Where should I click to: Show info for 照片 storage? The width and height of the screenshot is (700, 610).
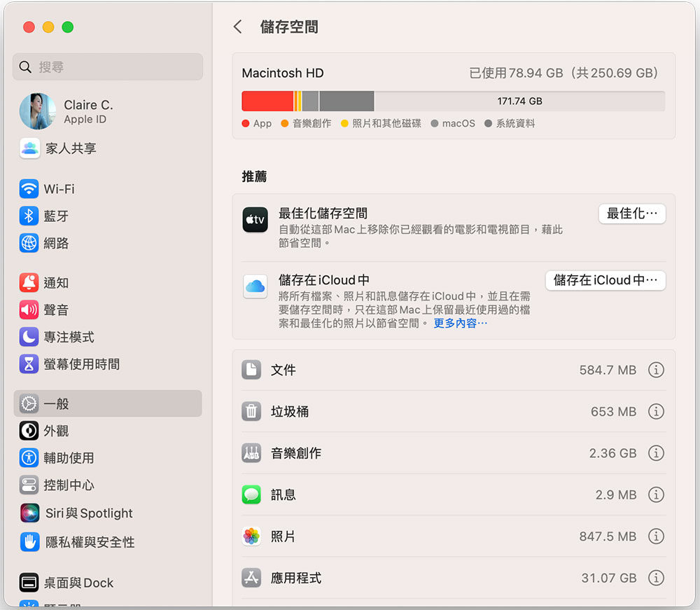coord(656,536)
